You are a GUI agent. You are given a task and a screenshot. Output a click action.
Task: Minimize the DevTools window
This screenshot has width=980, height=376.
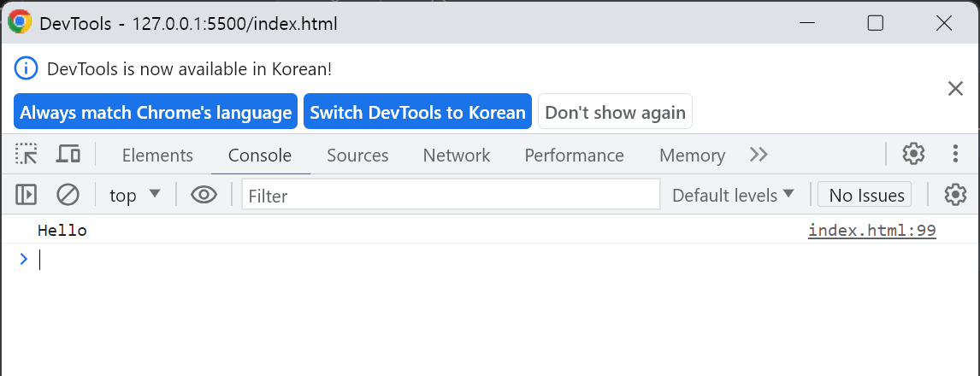click(807, 23)
